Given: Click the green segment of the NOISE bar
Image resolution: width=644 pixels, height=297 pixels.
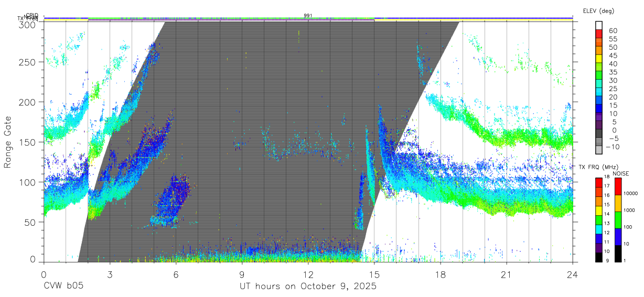Looking at the screenshot, I should (x=617, y=219).
